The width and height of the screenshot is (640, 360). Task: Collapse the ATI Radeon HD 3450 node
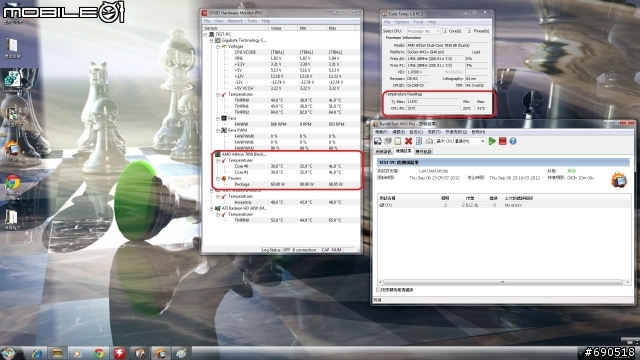click(211, 208)
